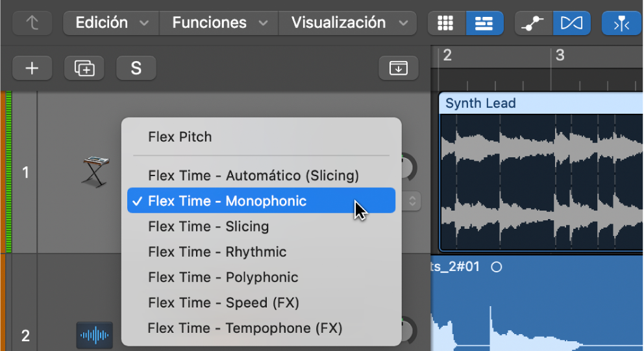Toggle the Flex bowtie button
644x351 pixels.
pos(571,23)
